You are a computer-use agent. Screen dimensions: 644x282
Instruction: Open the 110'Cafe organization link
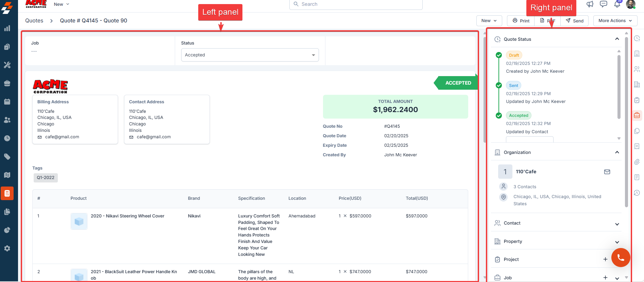click(526, 172)
